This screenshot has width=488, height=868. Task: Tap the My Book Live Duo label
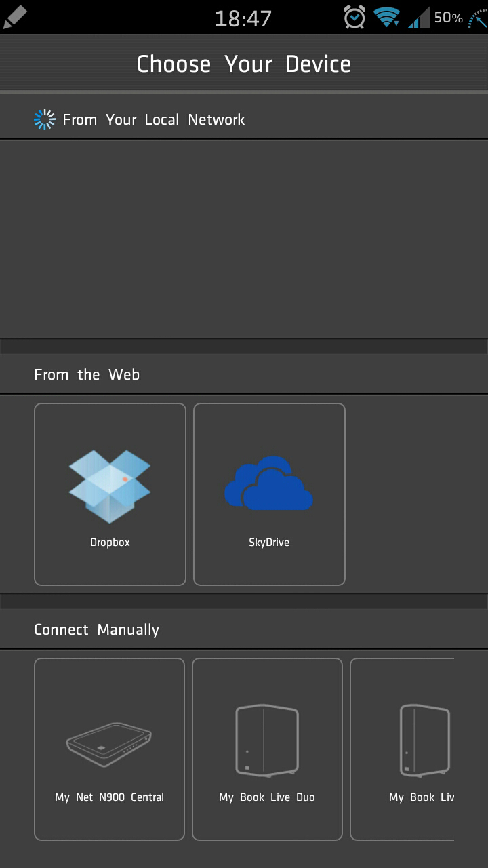(267, 797)
